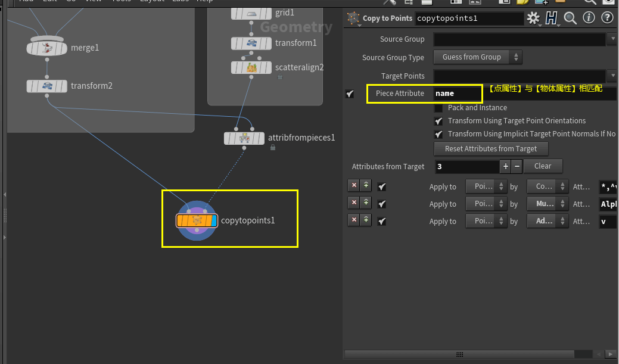
Task: Toggle display flag on copytopoints1 node
Action: click(x=214, y=220)
